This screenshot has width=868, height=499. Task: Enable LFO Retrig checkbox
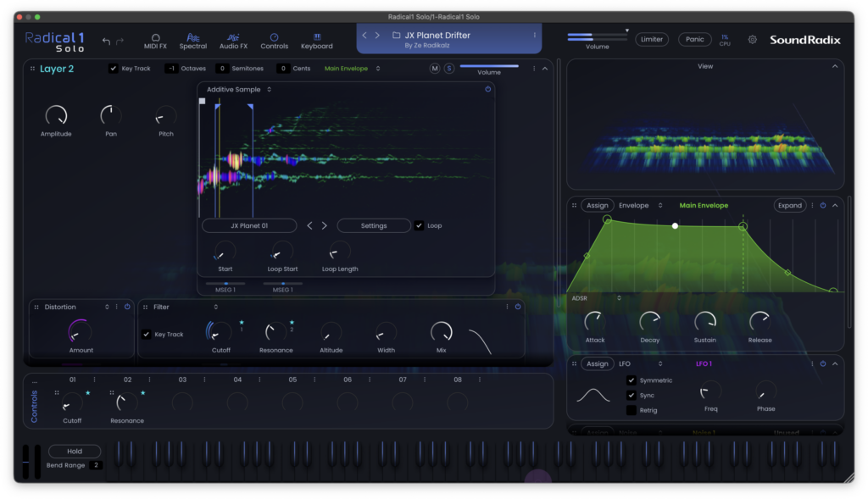pyautogui.click(x=631, y=410)
